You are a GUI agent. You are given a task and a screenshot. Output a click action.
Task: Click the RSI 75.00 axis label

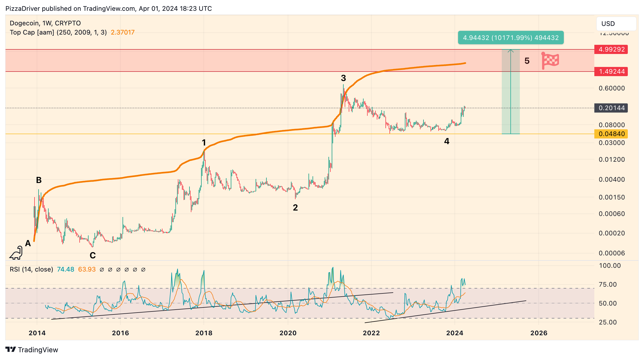tap(608, 285)
